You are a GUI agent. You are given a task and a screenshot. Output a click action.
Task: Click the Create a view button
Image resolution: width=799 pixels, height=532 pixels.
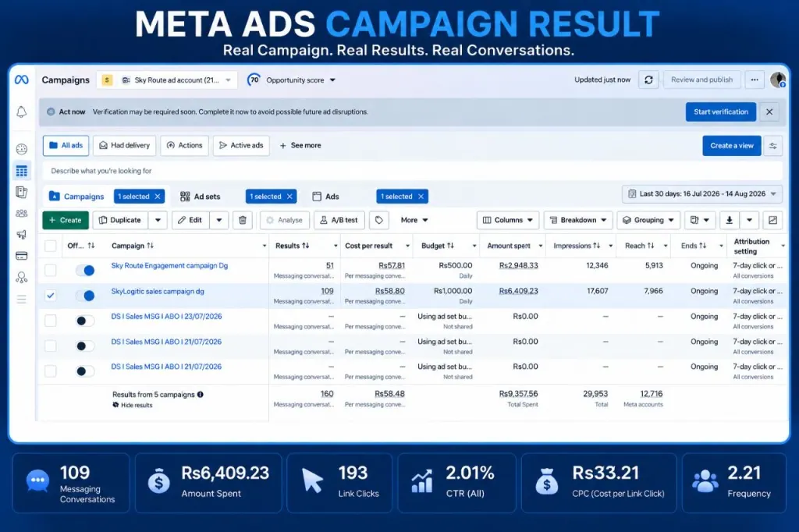pos(732,146)
